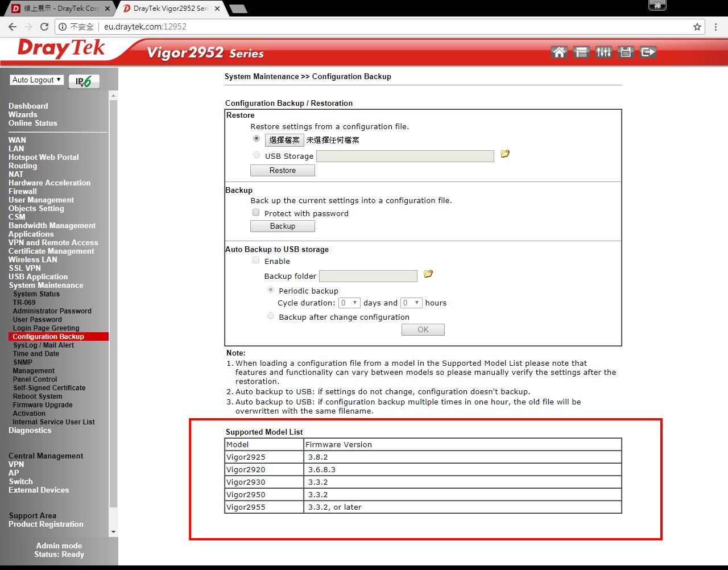
Task: Open Online Status in sidebar
Action: point(33,123)
